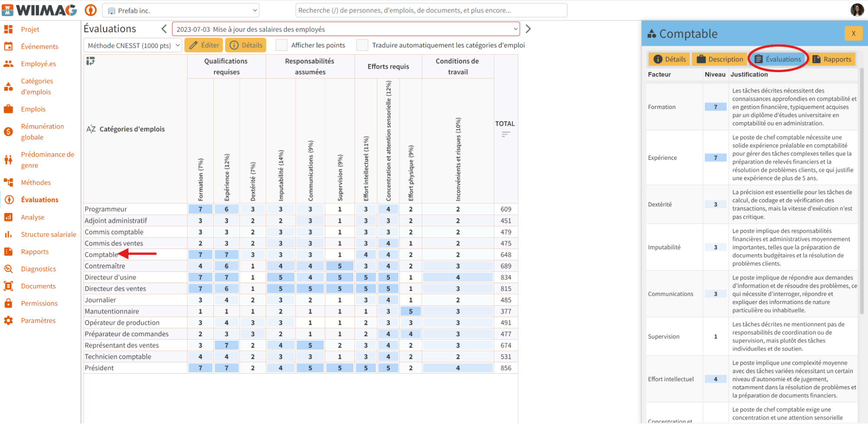Viewport: 868px width, 424px height.
Task: Enable the Afficher les points checkbox
Action: [281, 45]
